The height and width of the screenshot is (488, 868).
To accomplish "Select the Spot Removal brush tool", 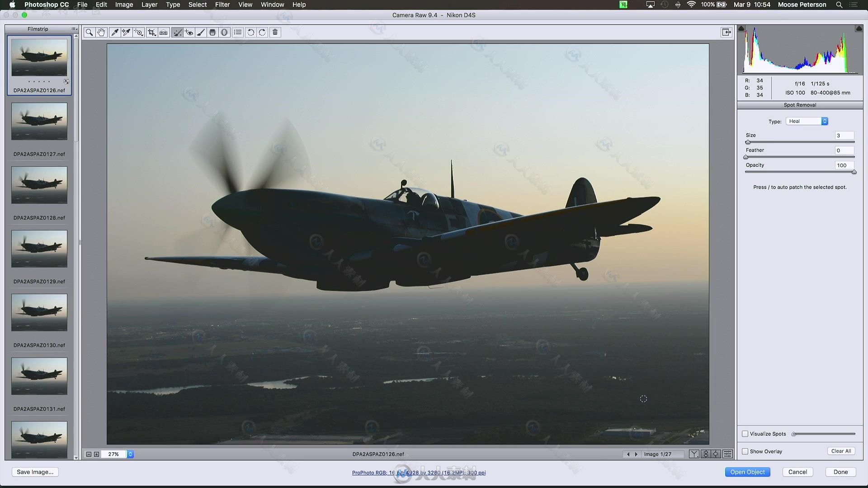I will coord(177,33).
